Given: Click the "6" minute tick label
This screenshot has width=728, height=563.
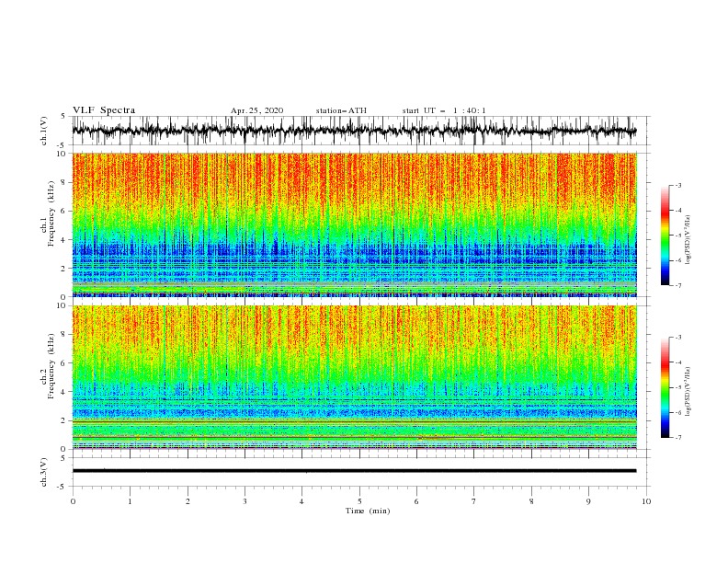Looking at the screenshot, I should tap(416, 501).
